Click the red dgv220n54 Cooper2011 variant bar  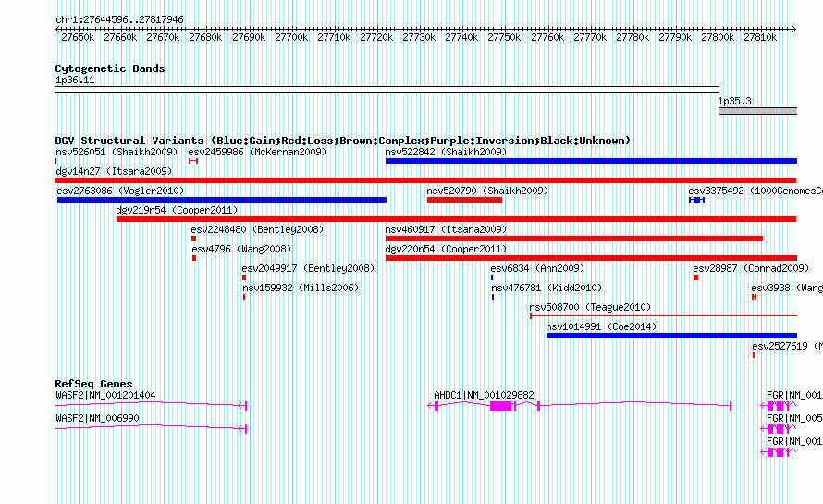point(591,258)
